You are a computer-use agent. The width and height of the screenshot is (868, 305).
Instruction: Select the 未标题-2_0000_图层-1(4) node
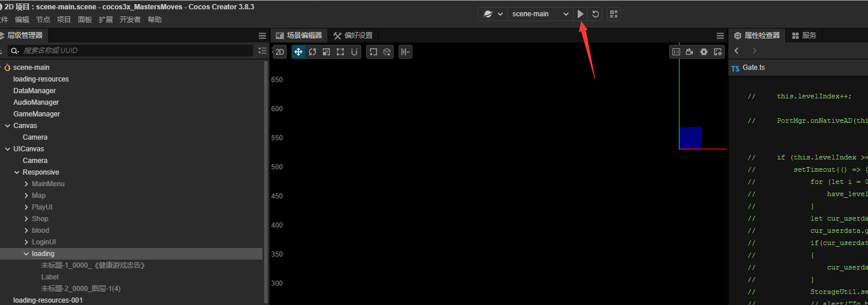(x=81, y=289)
